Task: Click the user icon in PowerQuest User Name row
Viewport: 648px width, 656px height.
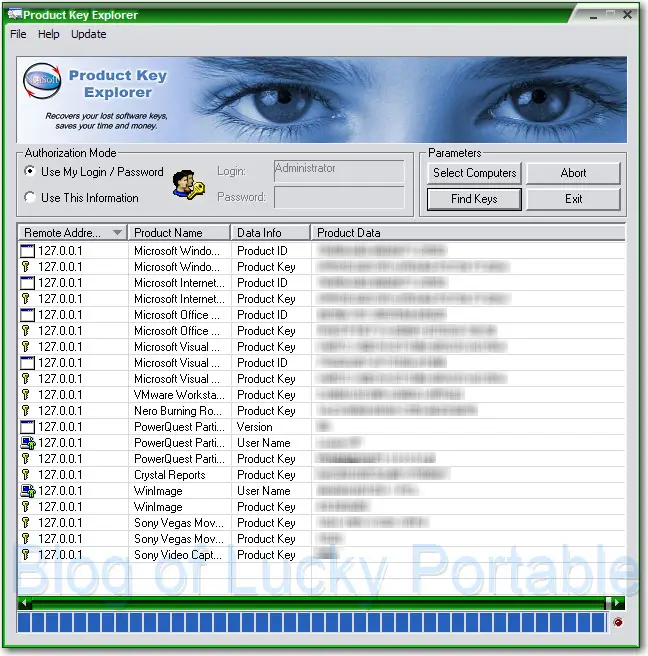Action: [28, 443]
